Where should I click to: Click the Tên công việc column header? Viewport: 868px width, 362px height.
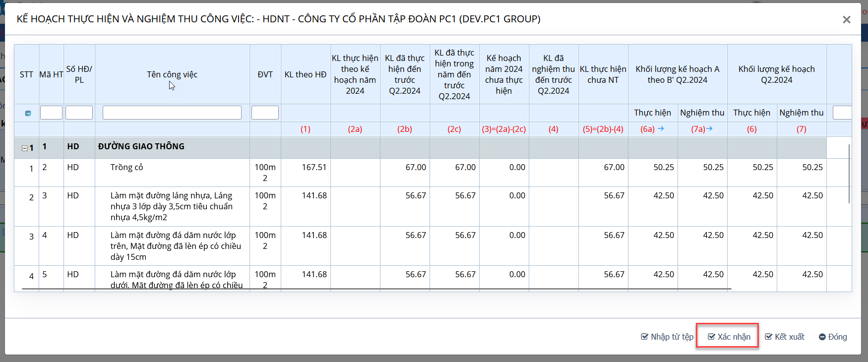click(172, 74)
